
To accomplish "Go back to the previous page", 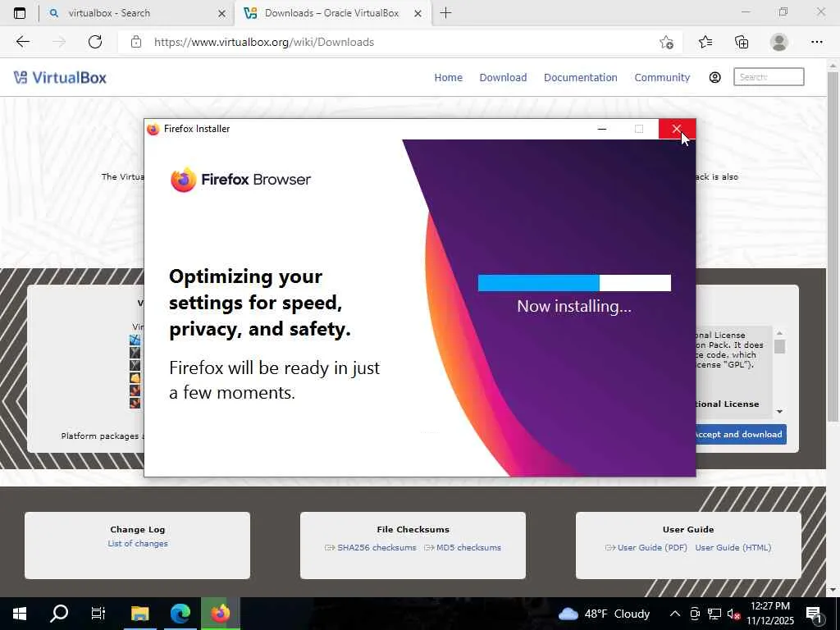I will 22,42.
